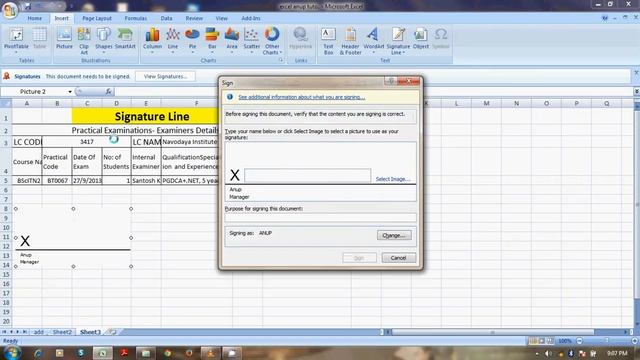Switch to the Home tab
This screenshot has height=360, width=640.
(35, 18)
